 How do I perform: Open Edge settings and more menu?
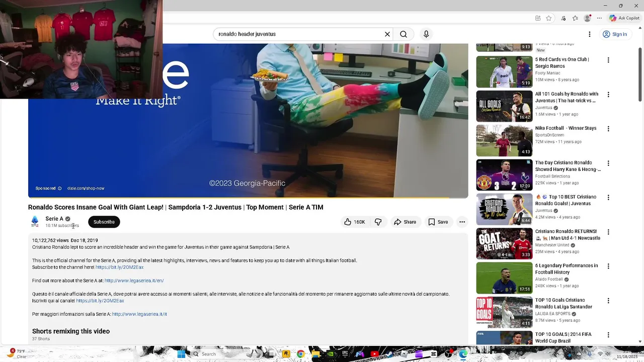pyautogui.click(x=599, y=18)
